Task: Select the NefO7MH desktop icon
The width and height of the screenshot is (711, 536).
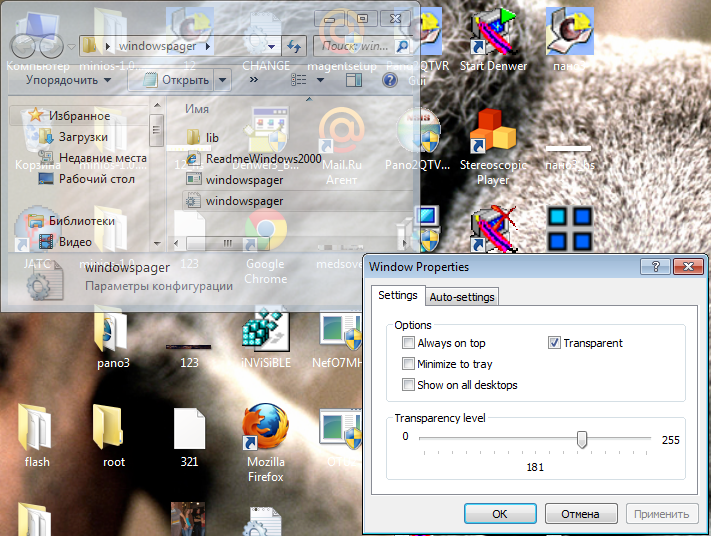Action: [339, 338]
